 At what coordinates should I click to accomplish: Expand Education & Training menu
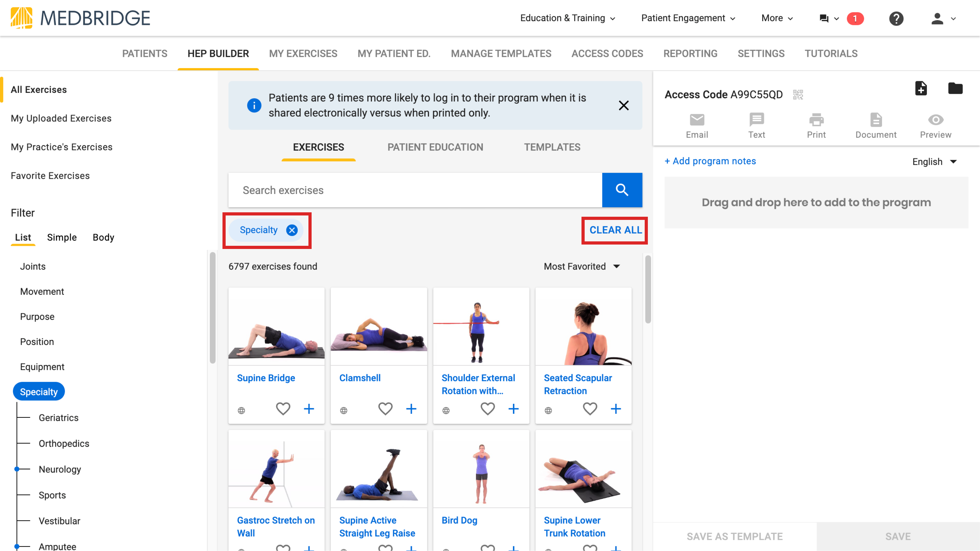coord(568,18)
